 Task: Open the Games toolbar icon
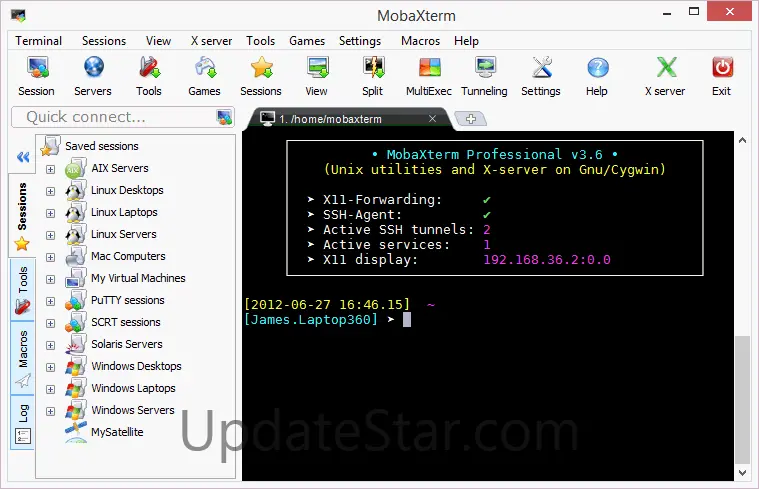point(205,68)
